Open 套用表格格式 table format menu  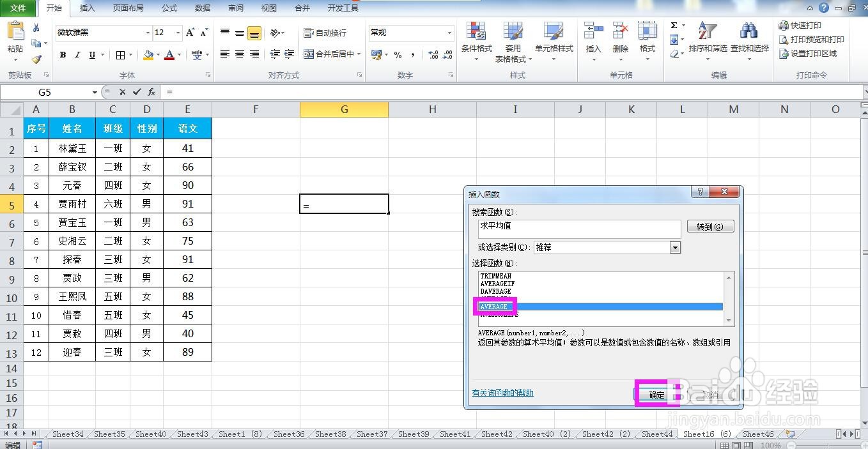pyautogui.click(x=513, y=42)
